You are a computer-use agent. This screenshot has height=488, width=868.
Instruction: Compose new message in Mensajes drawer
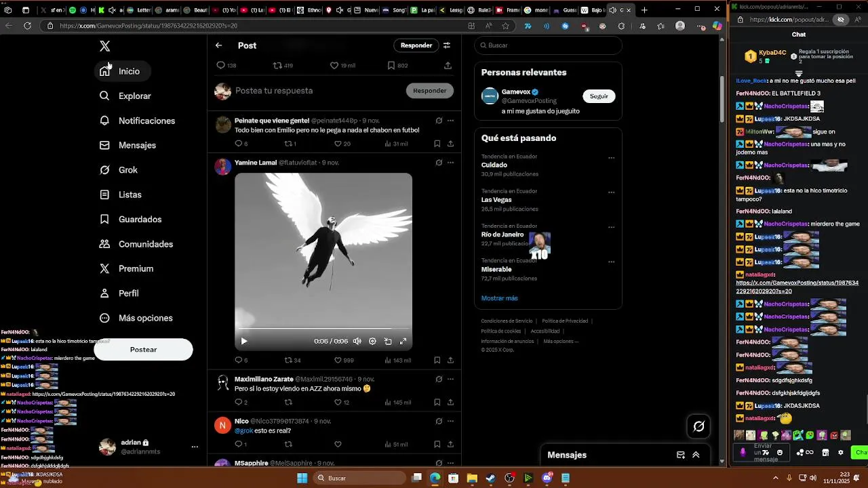coord(681,455)
